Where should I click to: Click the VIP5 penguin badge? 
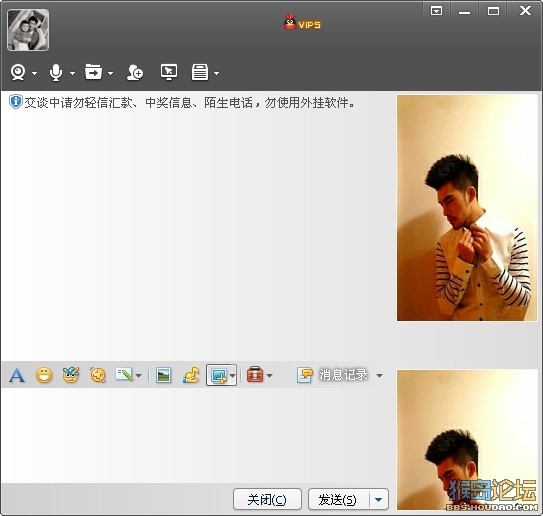(302, 23)
